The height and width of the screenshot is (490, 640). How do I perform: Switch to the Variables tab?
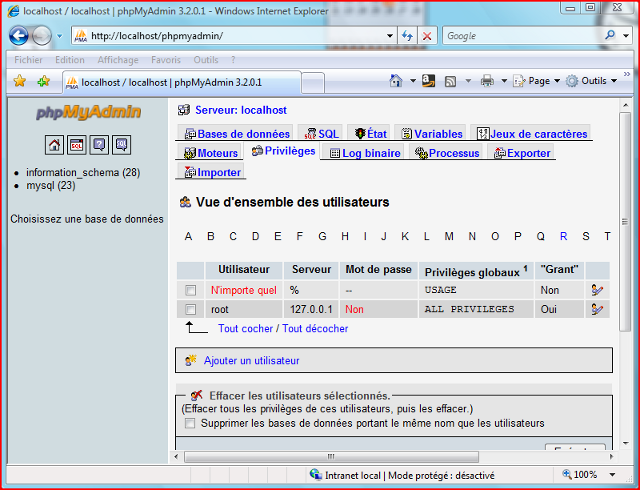(x=432, y=134)
